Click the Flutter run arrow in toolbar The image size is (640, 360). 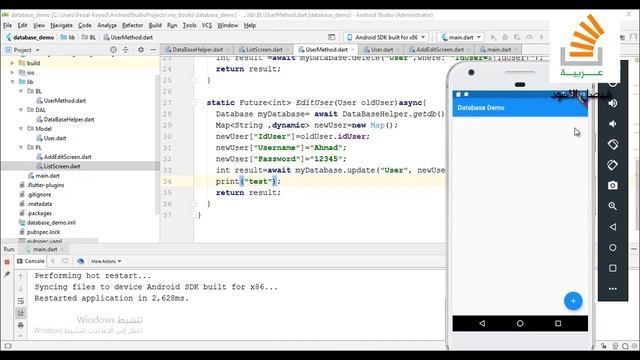tap(493, 37)
